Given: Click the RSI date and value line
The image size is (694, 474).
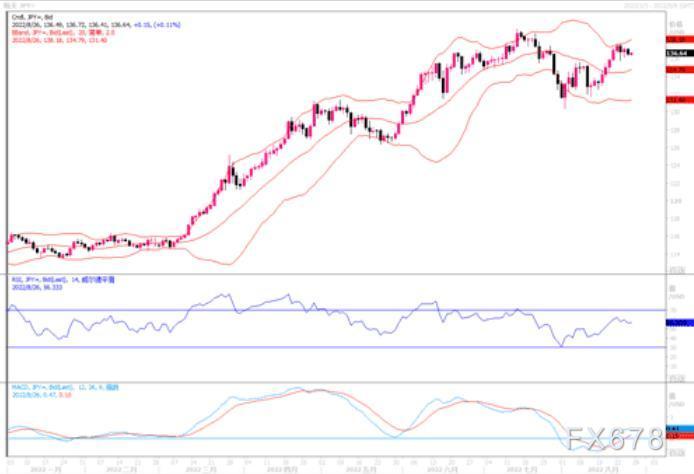Looking at the screenshot, I should pyautogui.click(x=37, y=287).
